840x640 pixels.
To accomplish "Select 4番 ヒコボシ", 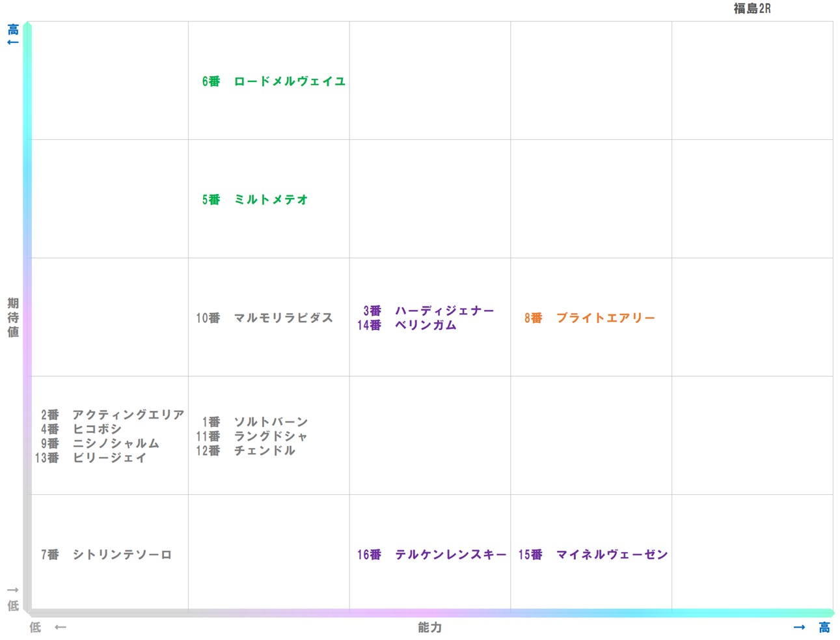I will 78,429.
